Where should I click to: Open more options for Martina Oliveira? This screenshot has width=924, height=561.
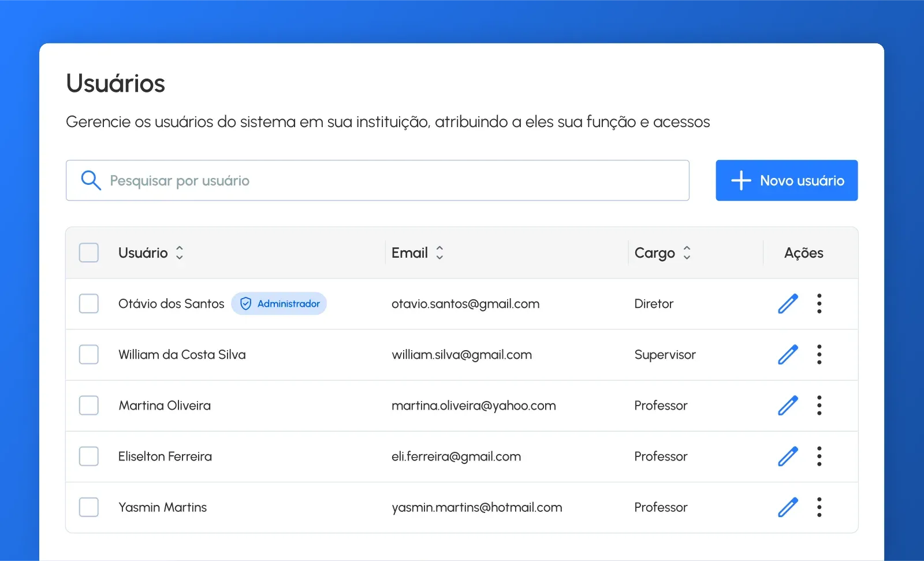[819, 405]
